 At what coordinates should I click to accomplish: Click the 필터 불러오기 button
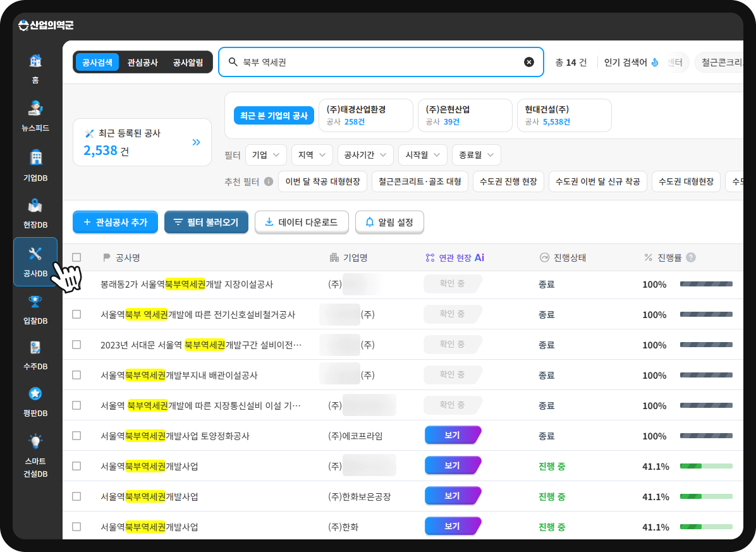206,222
